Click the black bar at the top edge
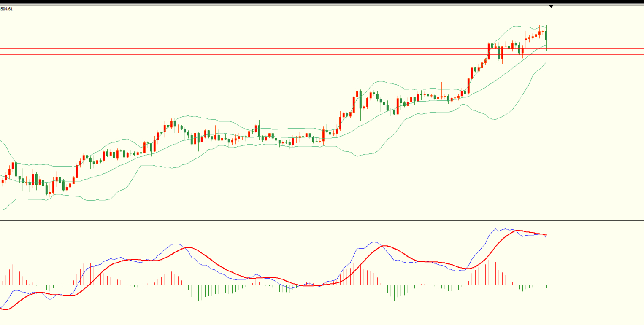The image size is (644, 325). point(321,2)
